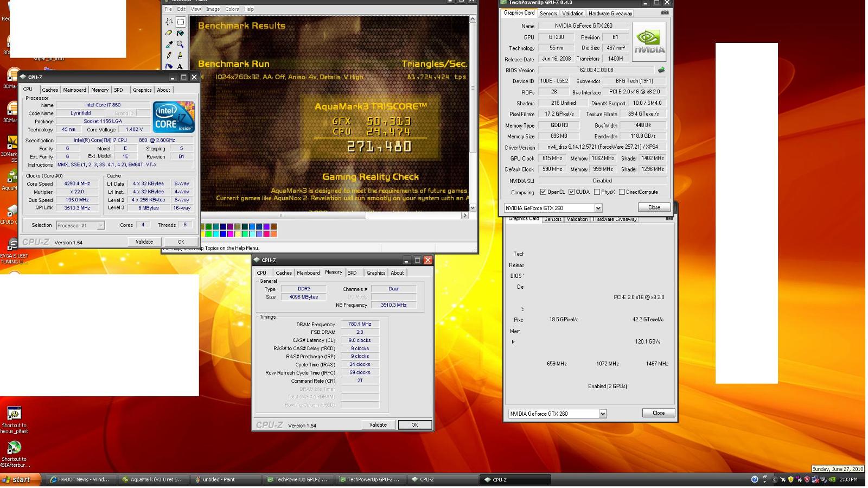Click the GPU-Z BIOS Version field 62.00.4C.00.08

coord(596,70)
